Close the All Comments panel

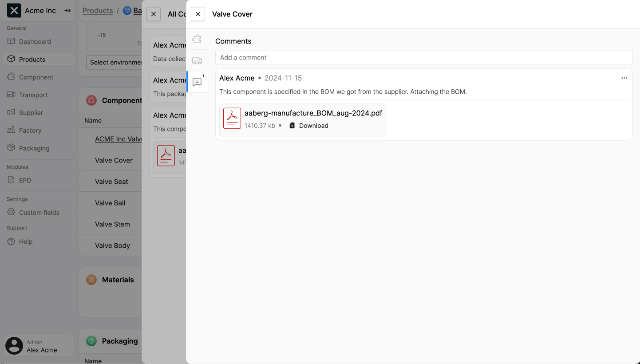tap(154, 14)
